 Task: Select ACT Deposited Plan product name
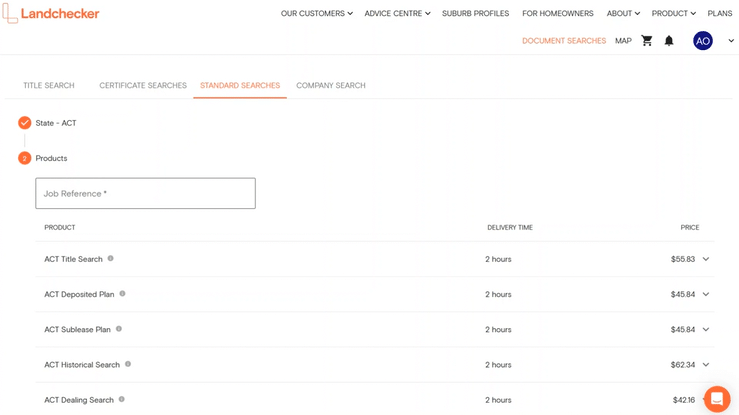pos(79,294)
